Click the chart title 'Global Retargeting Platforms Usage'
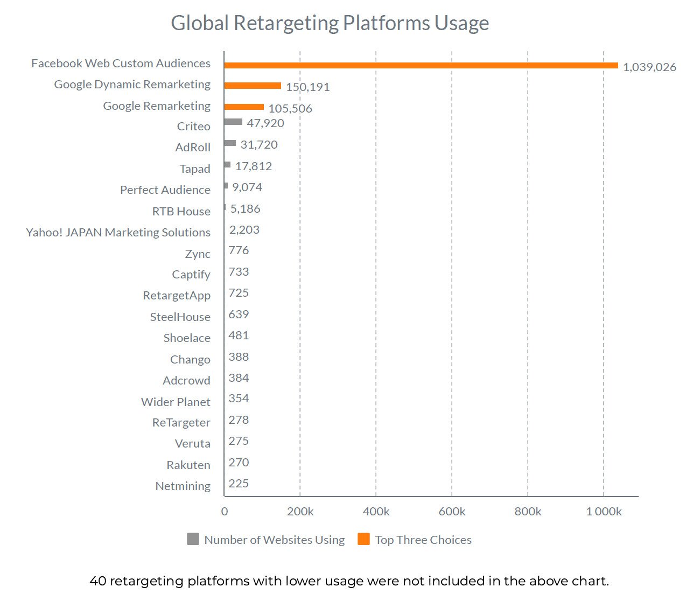This screenshot has height=615, width=700. pos(330,23)
